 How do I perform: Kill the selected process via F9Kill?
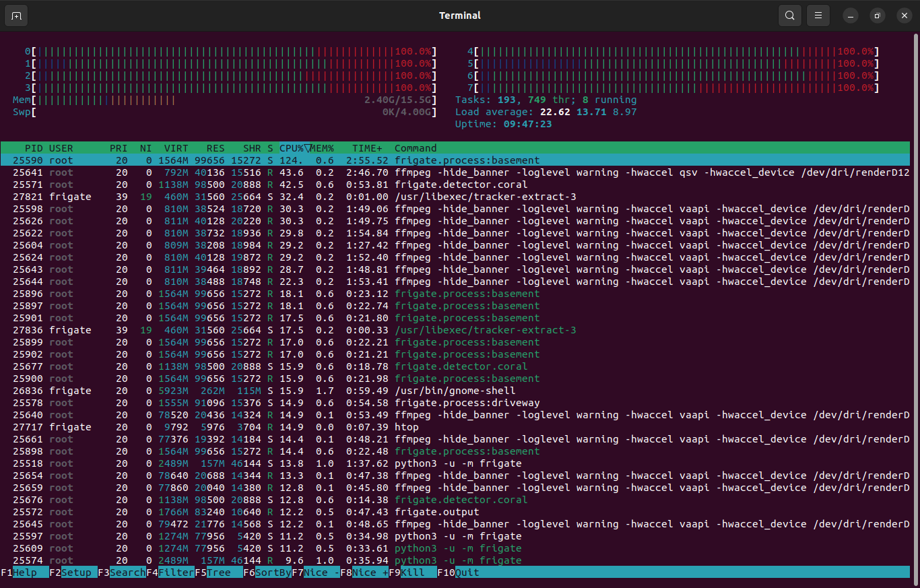(409, 573)
